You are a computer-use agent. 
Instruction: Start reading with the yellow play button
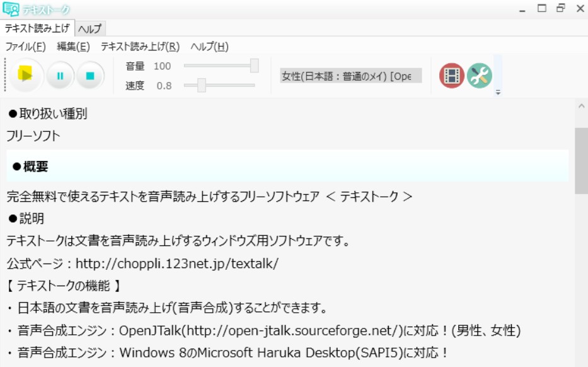pyautogui.click(x=25, y=76)
